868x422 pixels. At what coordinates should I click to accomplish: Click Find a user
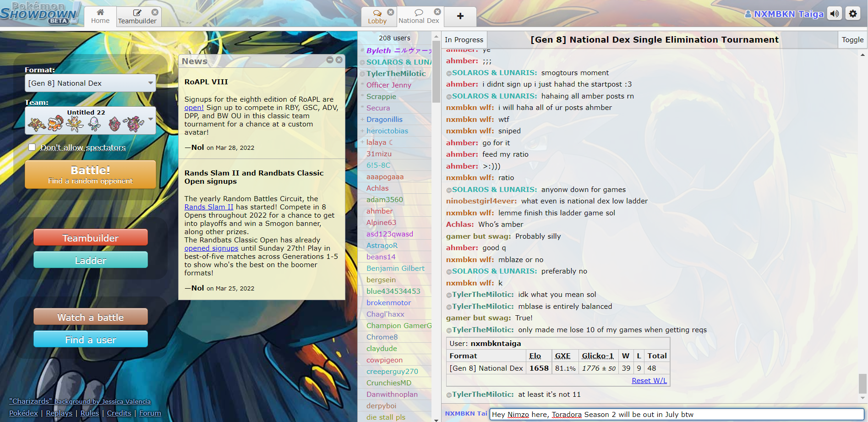click(x=90, y=339)
